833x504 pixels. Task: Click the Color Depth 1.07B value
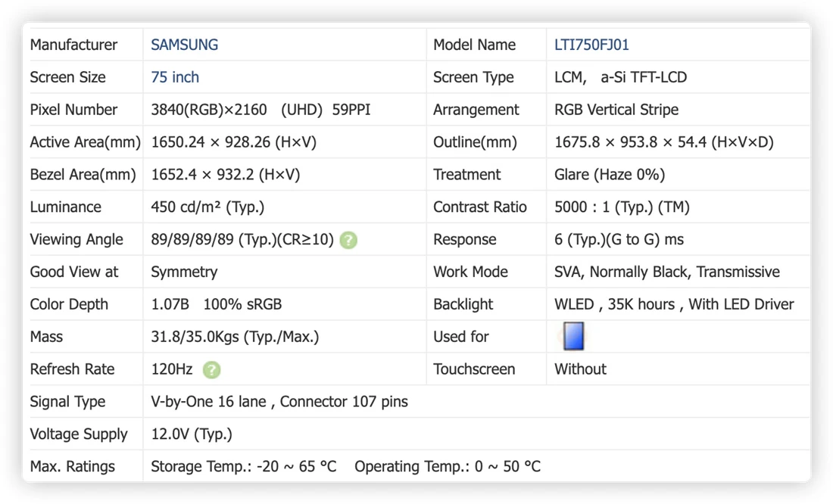[170, 304]
